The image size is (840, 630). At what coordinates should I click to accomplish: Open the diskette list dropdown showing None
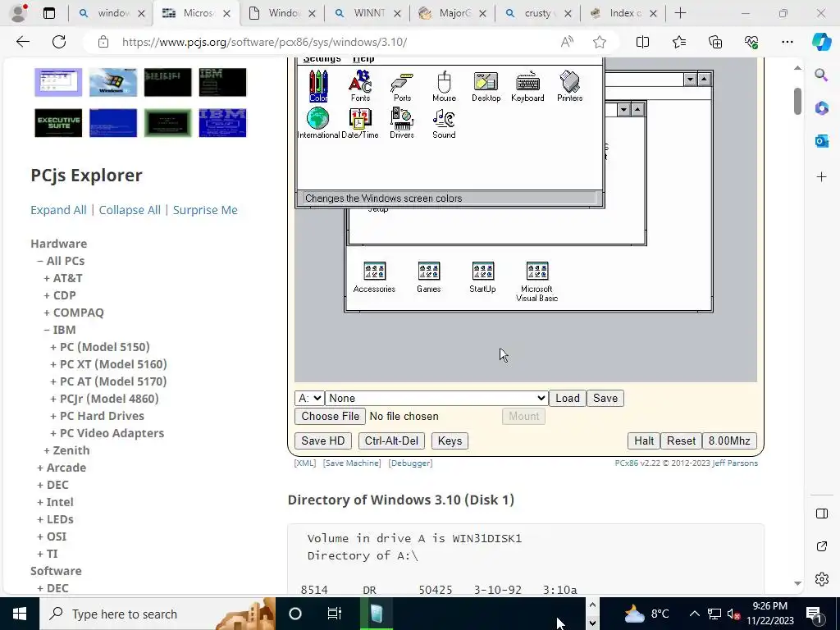point(436,398)
